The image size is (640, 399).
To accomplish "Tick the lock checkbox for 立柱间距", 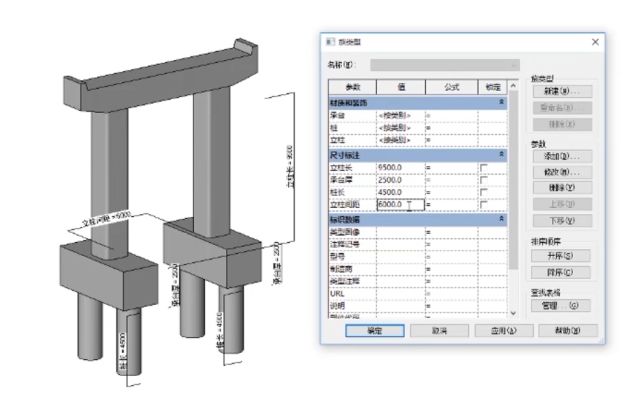I will tap(484, 204).
